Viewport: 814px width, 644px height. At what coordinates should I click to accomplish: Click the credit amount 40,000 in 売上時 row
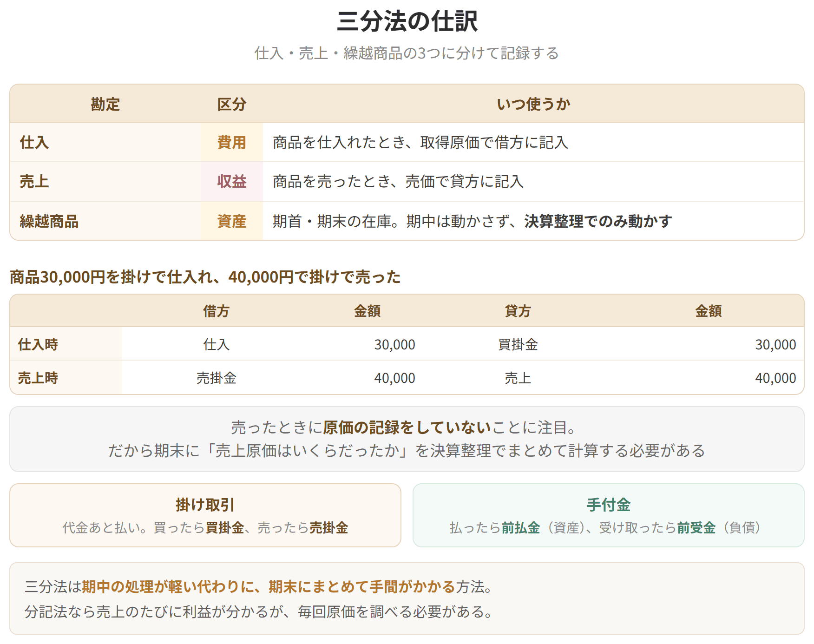775,378
